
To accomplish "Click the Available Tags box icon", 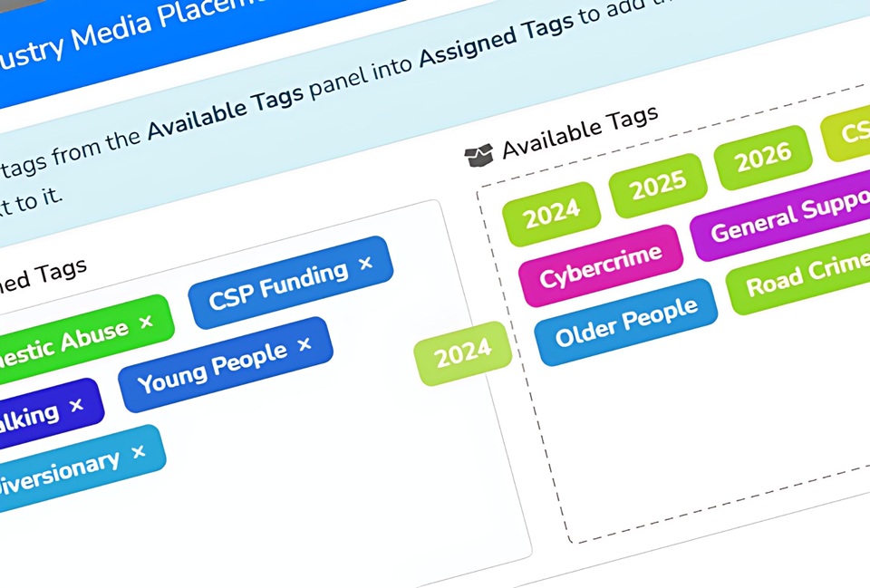I will (478, 156).
